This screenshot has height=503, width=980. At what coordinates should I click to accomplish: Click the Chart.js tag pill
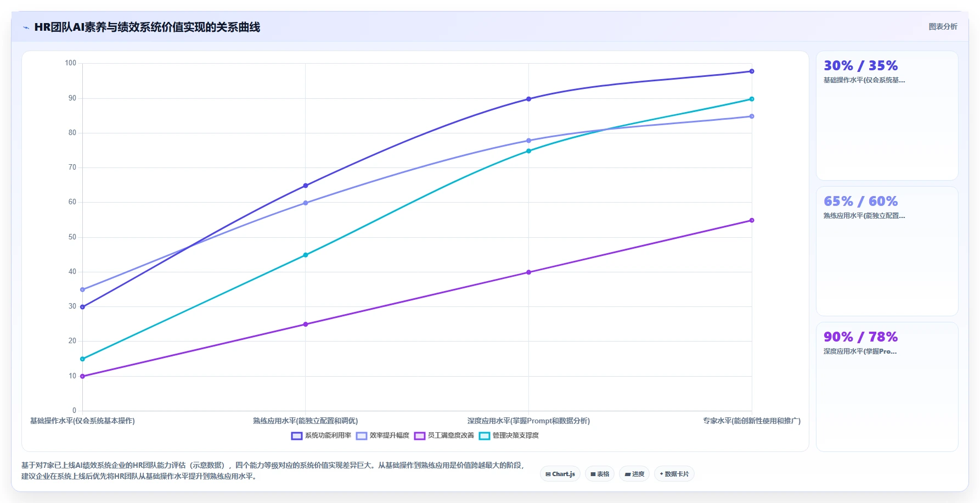(560, 474)
